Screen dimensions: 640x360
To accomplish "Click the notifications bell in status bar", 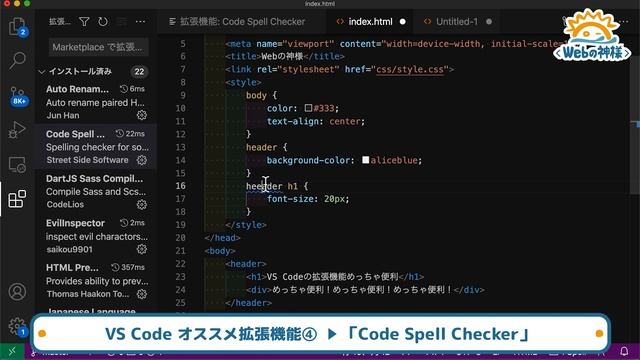I will 624,351.
